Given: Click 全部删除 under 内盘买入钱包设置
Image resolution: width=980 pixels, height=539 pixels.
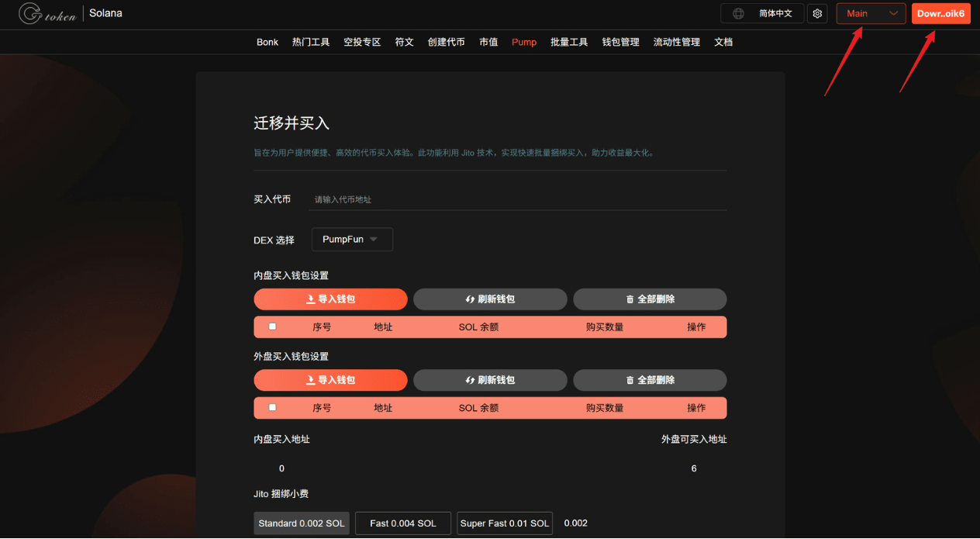Looking at the screenshot, I should pyautogui.click(x=650, y=299).
